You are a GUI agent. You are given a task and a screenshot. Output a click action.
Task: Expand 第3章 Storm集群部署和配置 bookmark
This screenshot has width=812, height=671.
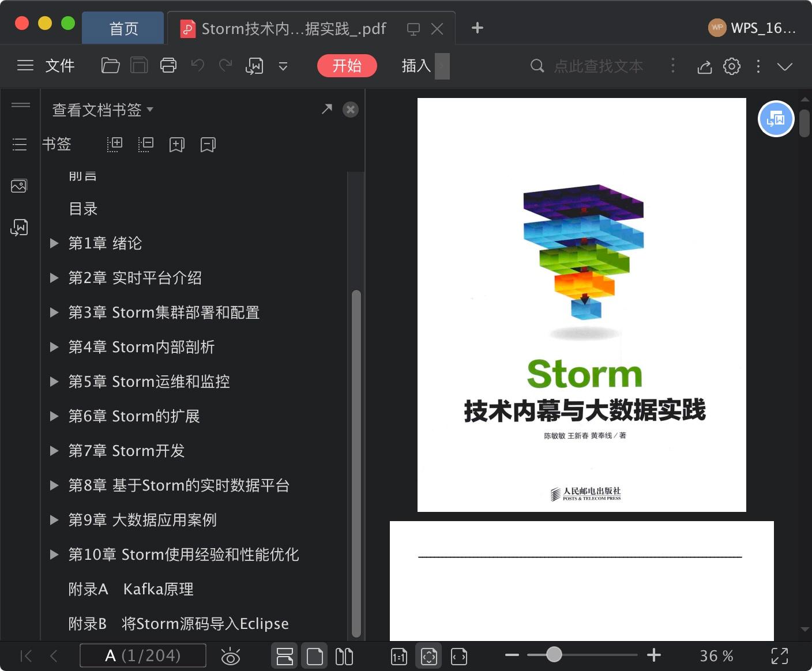pyautogui.click(x=54, y=312)
